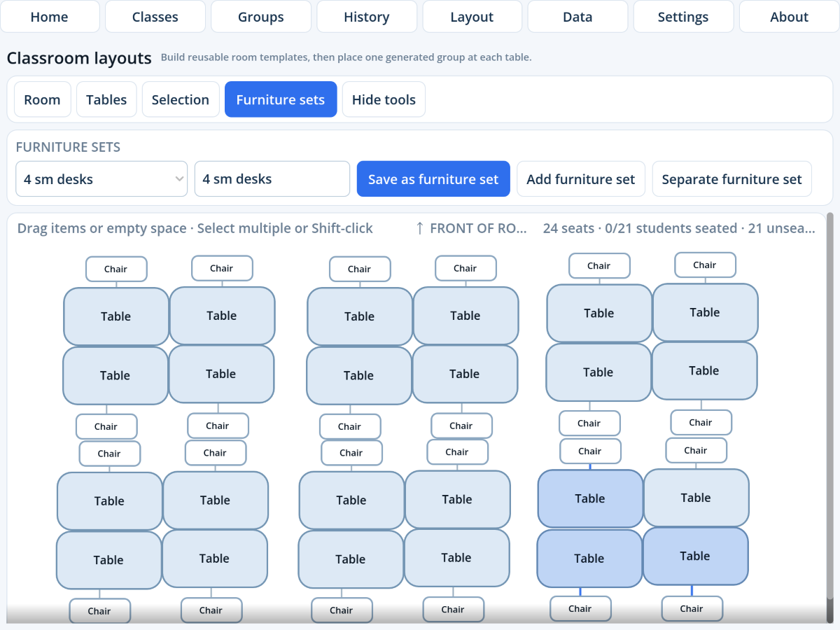The width and height of the screenshot is (840, 630).
Task: Show the Room tools
Action: tap(42, 99)
